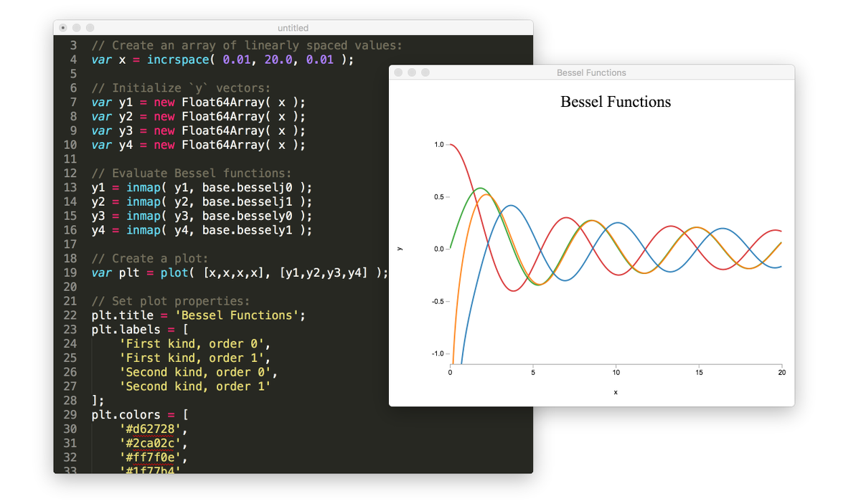Click the yellow minimize button on the plot window

coord(411,72)
